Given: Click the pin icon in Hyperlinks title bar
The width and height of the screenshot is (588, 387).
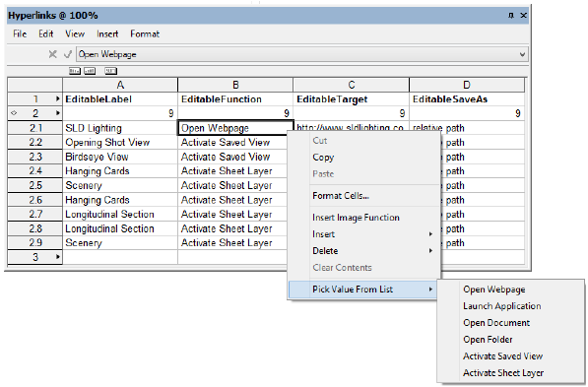Looking at the screenshot, I should tap(511, 16).
